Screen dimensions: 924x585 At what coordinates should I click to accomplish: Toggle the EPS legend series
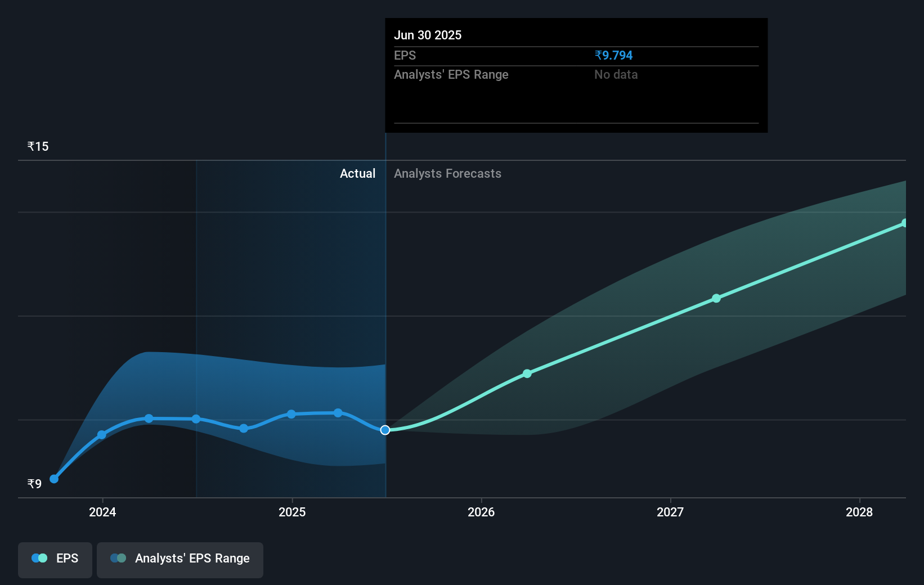coord(55,559)
